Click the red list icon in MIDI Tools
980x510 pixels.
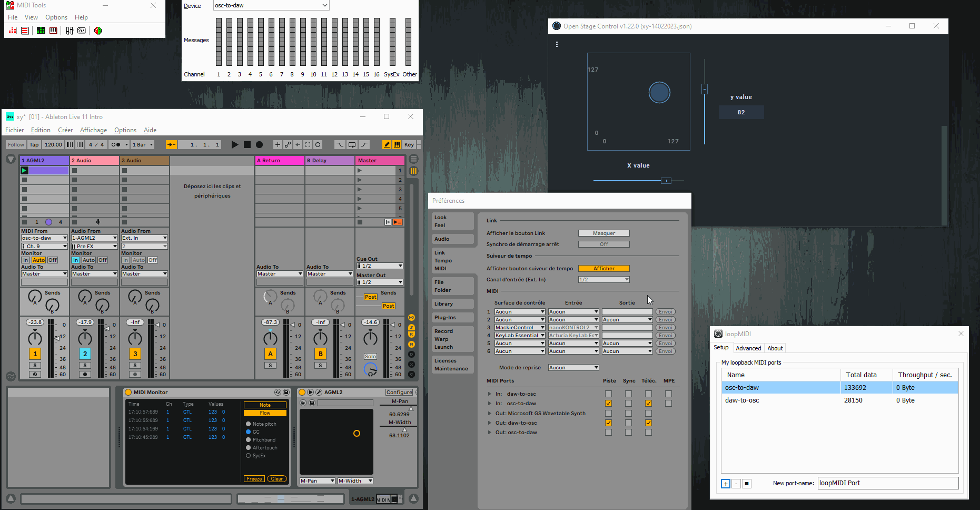pyautogui.click(x=25, y=31)
